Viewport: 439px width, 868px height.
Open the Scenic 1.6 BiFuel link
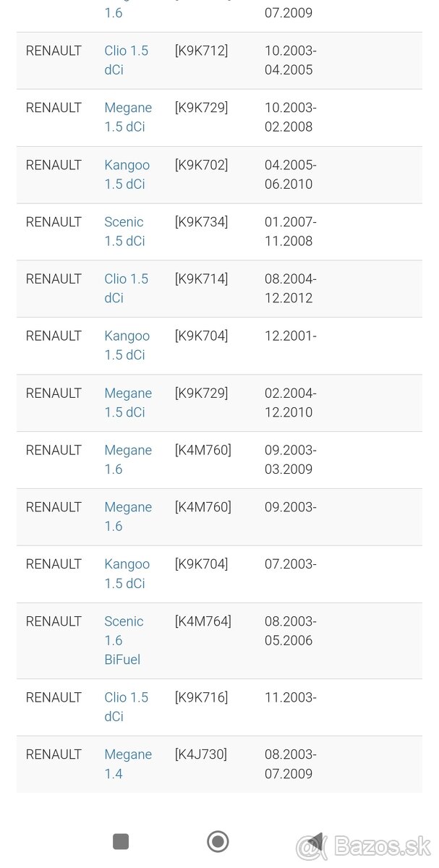[124, 640]
